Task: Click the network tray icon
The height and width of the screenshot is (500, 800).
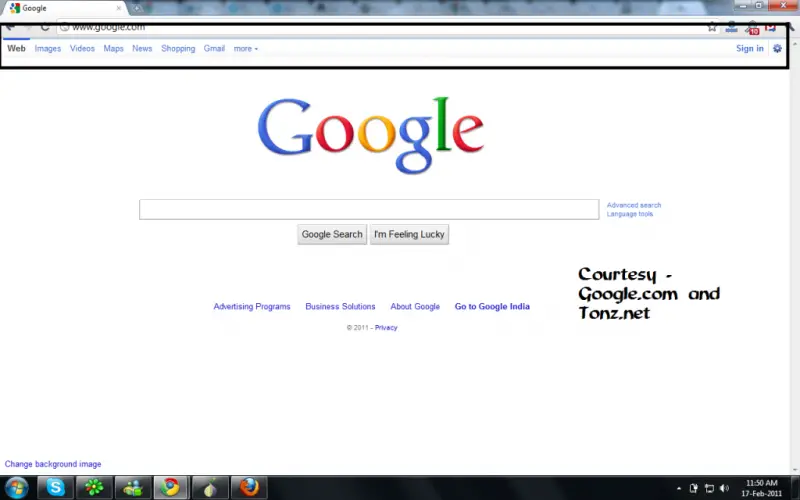Action: click(x=709, y=488)
